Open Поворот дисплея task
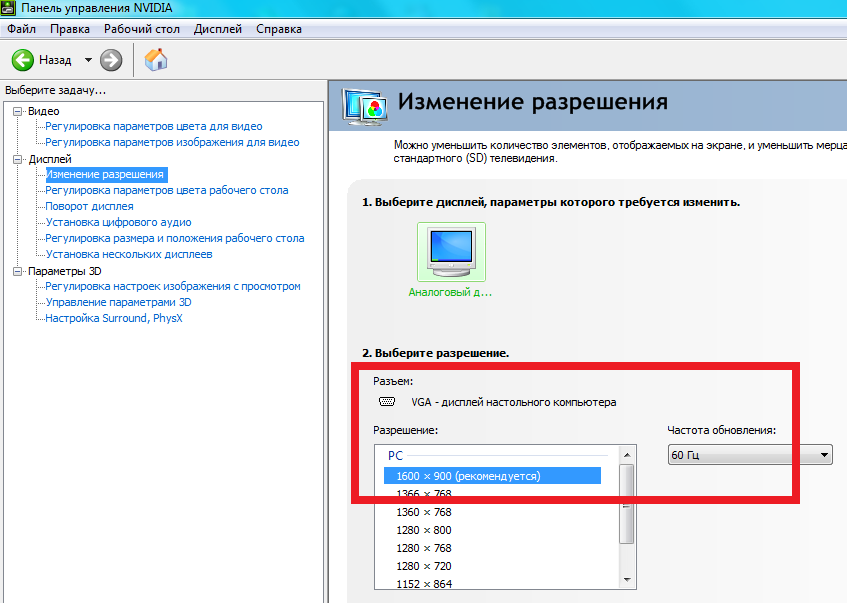 tap(89, 206)
